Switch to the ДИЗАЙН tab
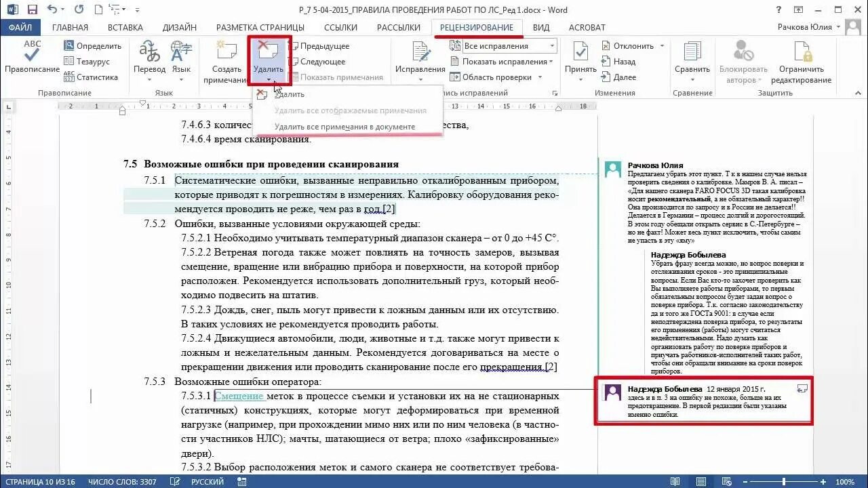Viewport: 868px width, 488px height. pyautogui.click(x=180, y=28)
